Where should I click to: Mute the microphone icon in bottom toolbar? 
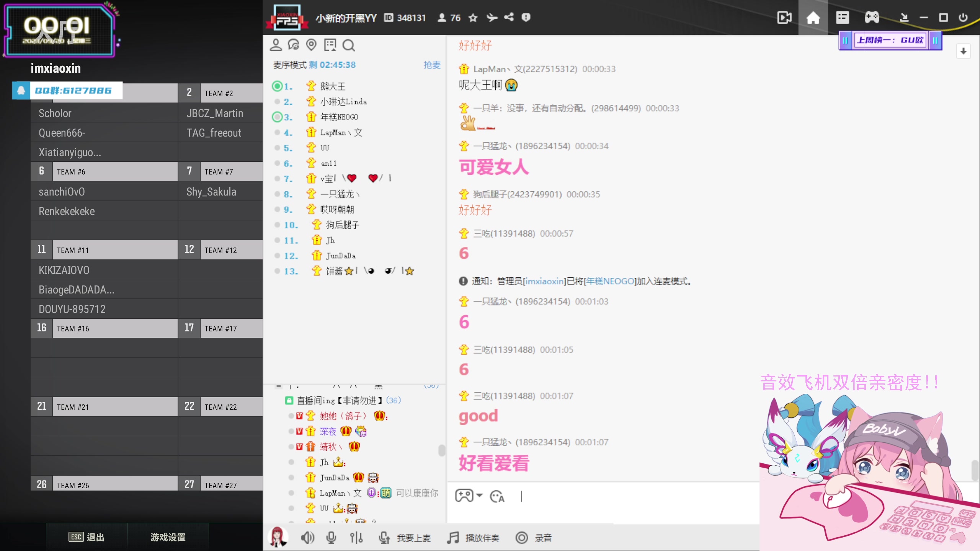331,537
